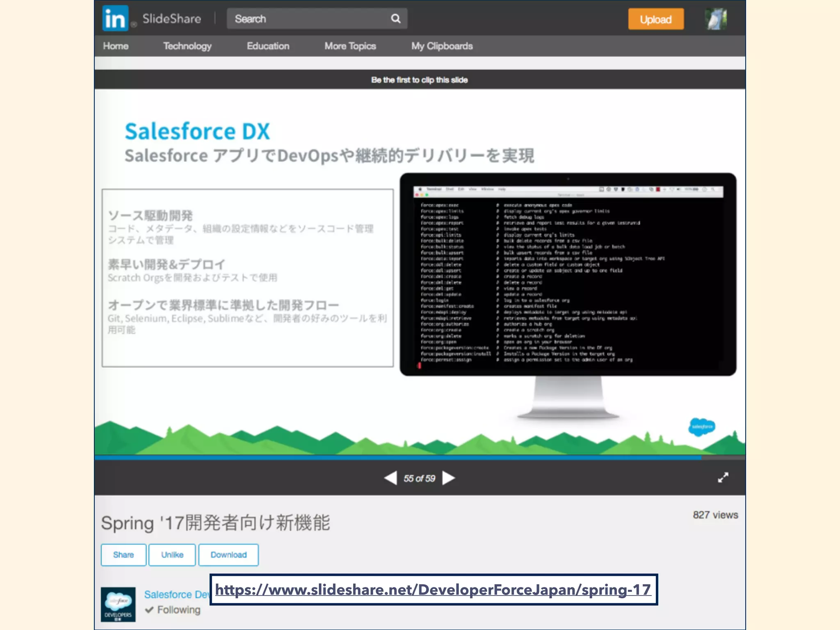Click the 'Be the first to clip this slide' bar
840x630 pixels.
420,80
